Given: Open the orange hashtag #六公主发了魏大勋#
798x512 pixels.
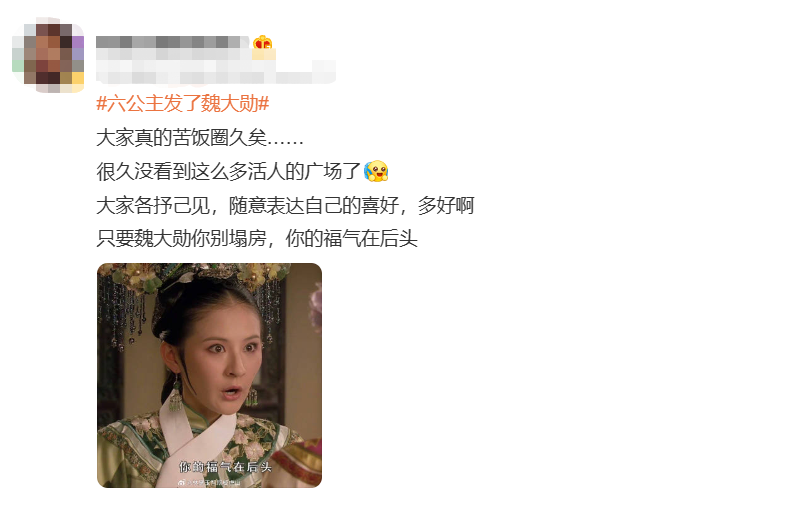Looking at the screenshot, I should pyautogui.click(x=183, y=104).
